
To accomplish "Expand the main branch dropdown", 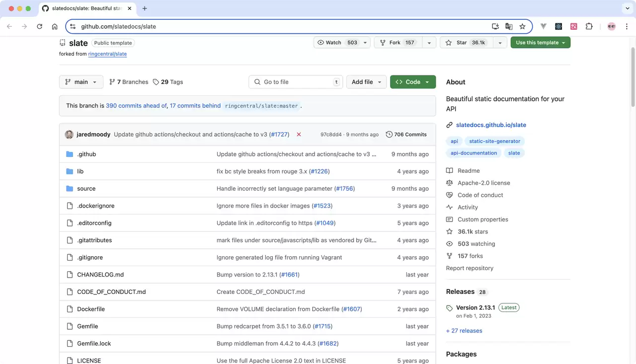I will (81, 82).
